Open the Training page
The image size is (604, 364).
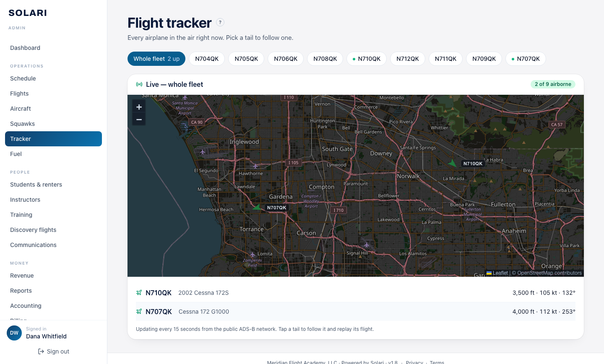tap(53, 215)
